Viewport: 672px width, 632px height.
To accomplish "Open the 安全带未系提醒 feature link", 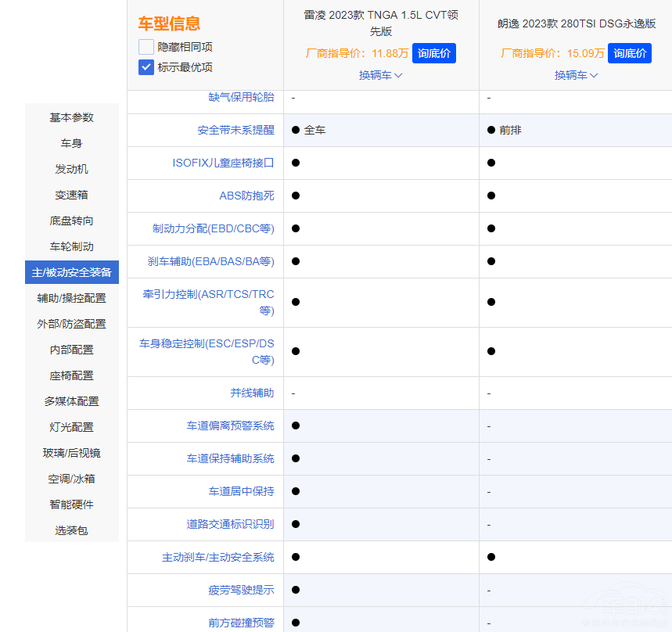I will point(235,130).
